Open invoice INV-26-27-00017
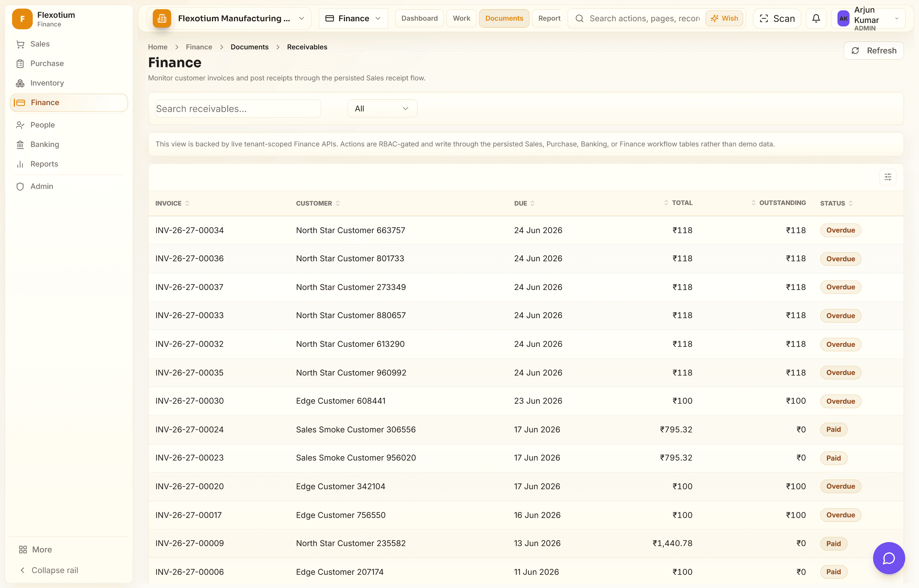 [x=189, y=515]
